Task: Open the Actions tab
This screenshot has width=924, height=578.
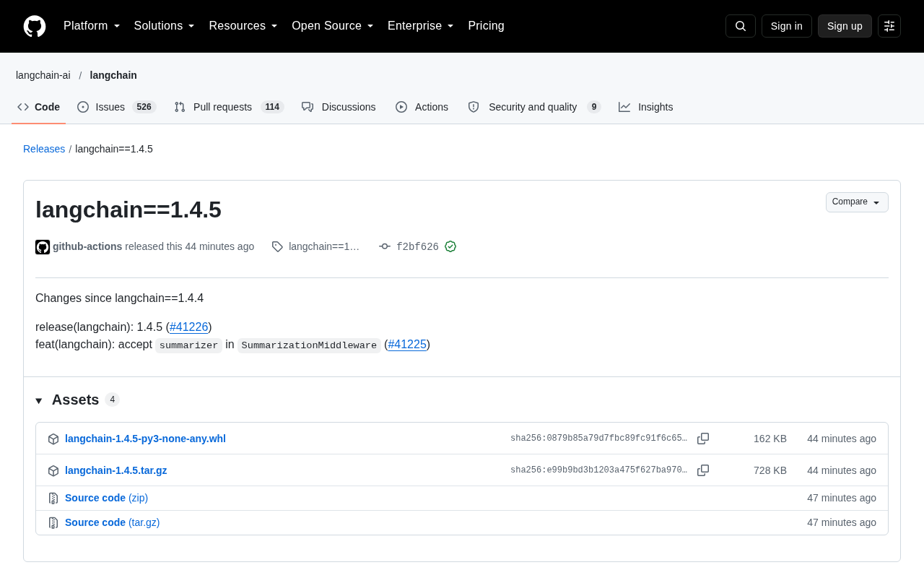Action: (x=422, y=107)
